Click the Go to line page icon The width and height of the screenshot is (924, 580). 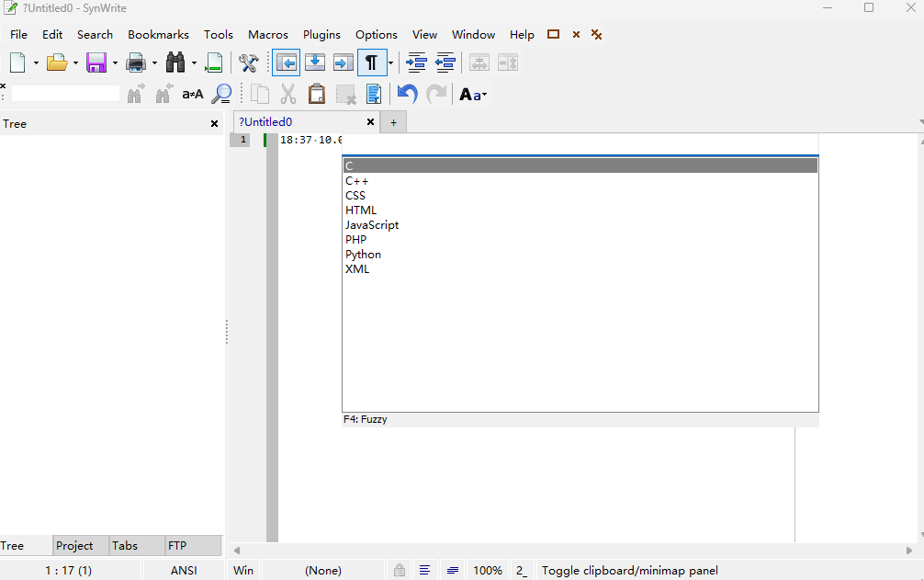tap(214, 63)
